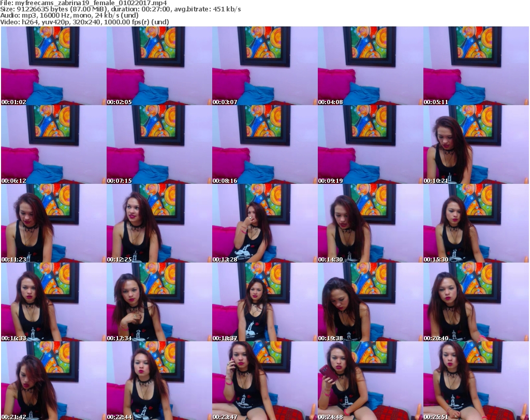Click the thumbnail marked 00:03:07
The image size is (530, 420).
264,66
